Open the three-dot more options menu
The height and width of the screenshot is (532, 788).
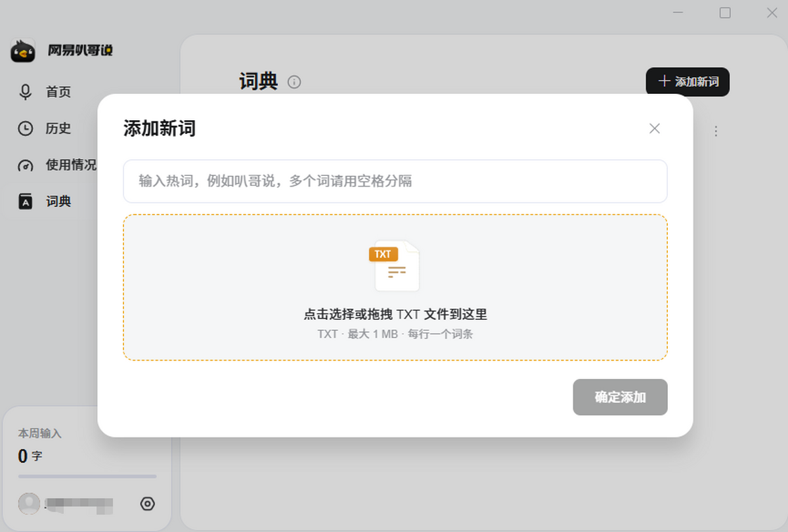(x=716, y=131)
